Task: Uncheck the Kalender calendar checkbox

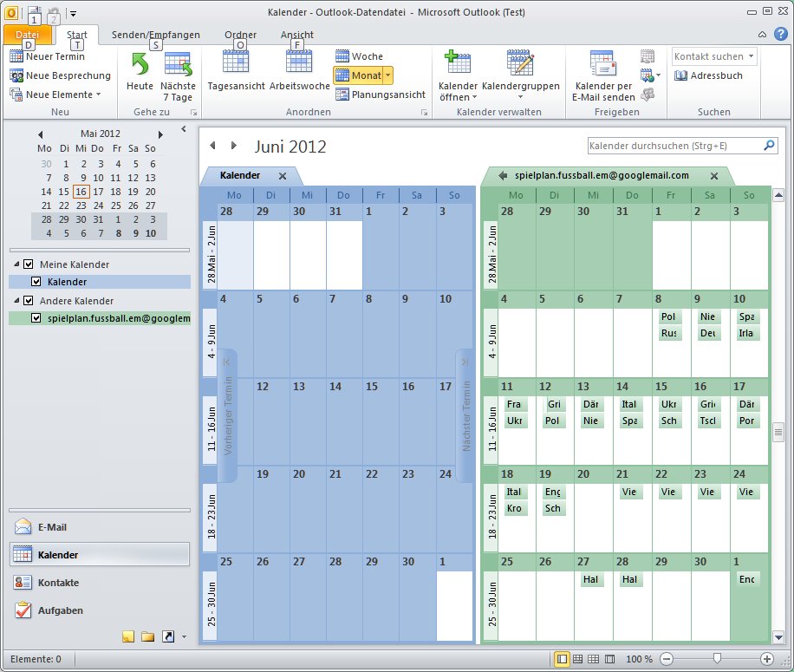Action: (x=36, y=282)
